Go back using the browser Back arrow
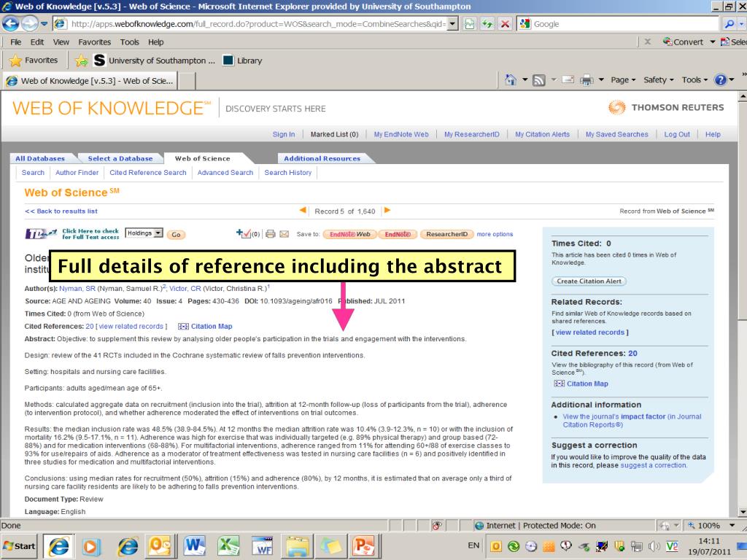The image size is (747, 560). coord(10,23)
